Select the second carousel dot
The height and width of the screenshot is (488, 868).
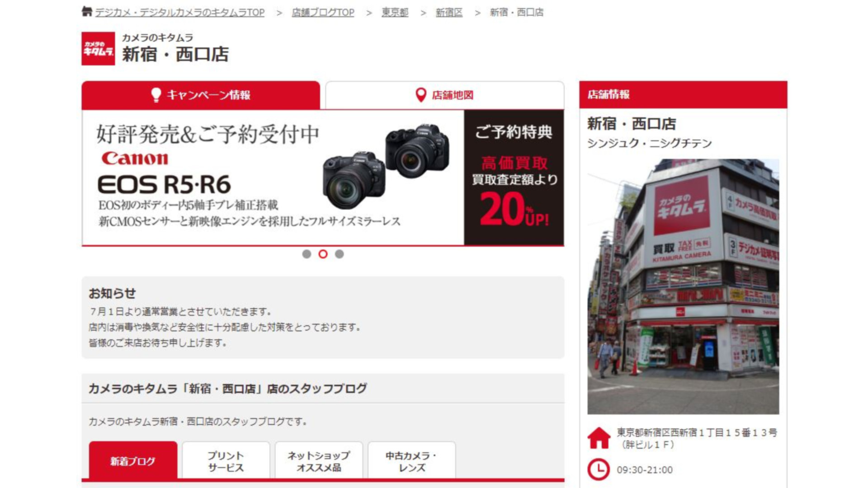pyautogui.click(x=323, y=254)
